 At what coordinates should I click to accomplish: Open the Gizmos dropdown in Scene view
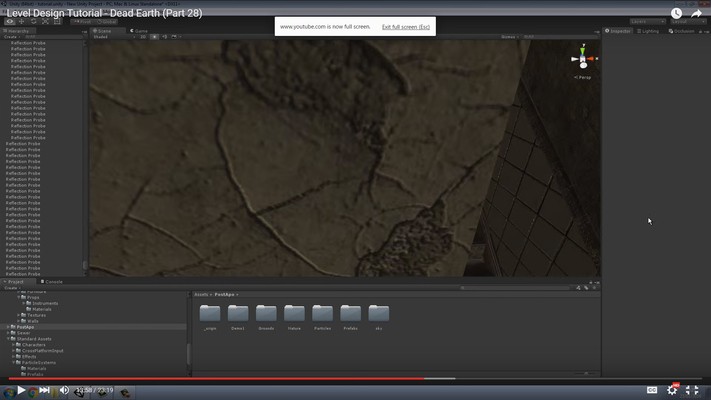(509, 37)
